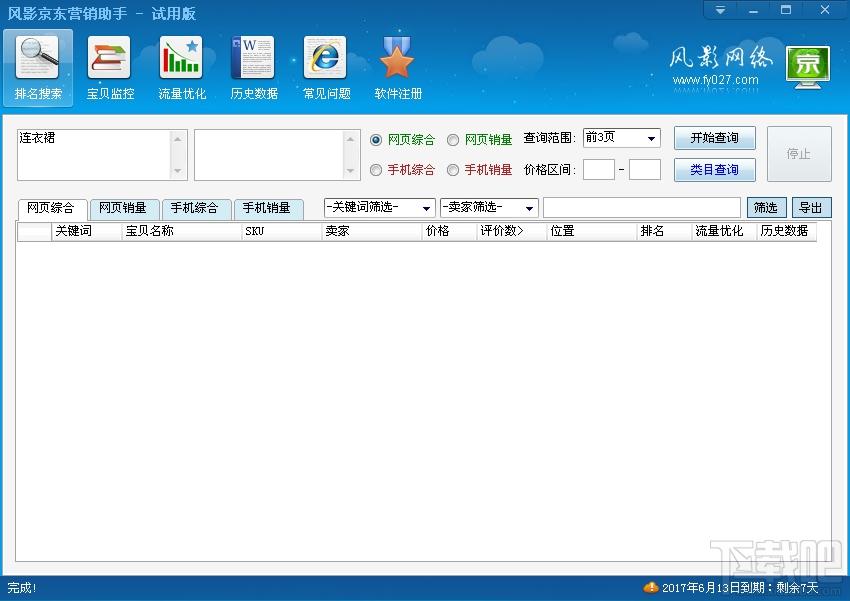
Task: Sort by the 宝贝名称 column header
Action: 182,231
